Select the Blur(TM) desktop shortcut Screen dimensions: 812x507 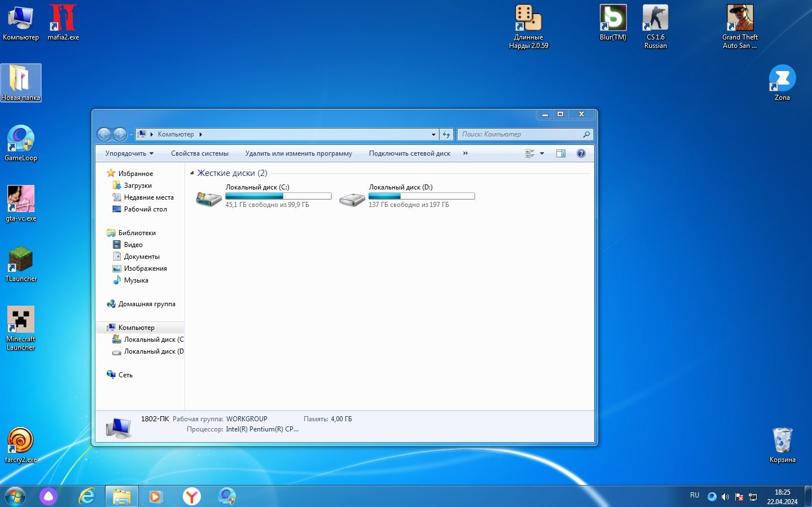[x=613, y=23]
